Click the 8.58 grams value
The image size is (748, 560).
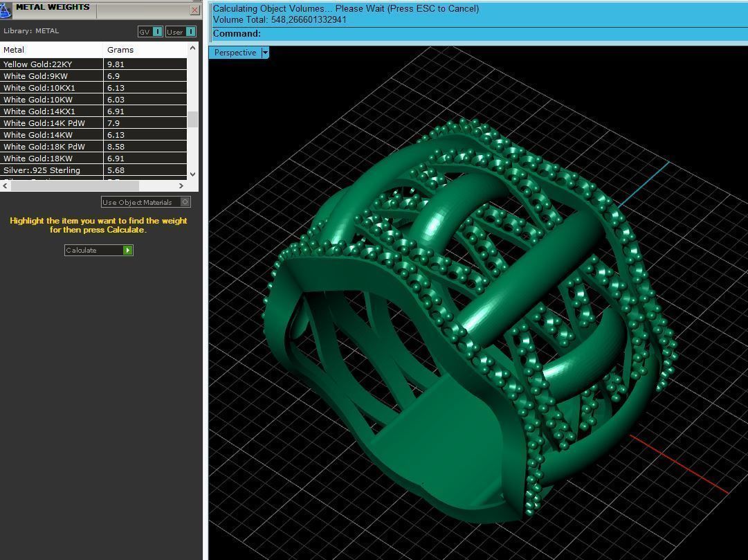[x=116, y=147]
